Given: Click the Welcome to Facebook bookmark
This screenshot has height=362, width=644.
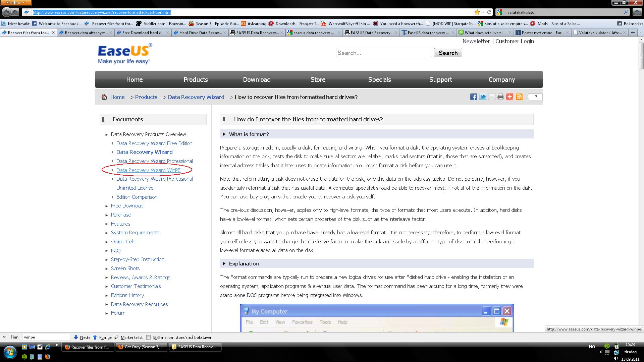Looking at the screenshot, I should click(57, 23).
